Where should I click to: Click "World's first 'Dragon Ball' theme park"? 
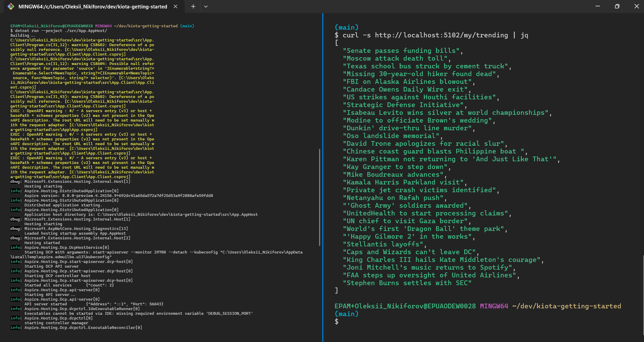425,229
